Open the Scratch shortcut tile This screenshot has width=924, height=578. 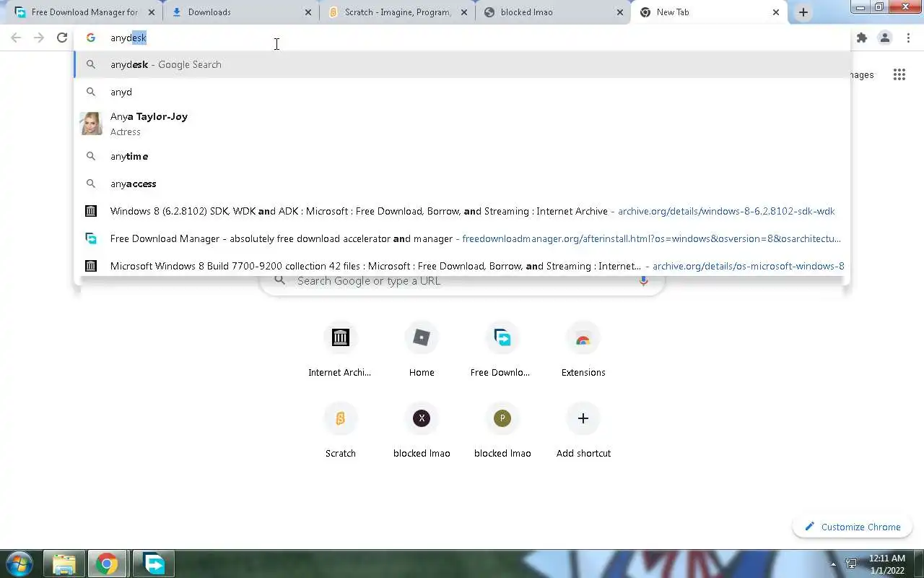coord(340,432)
